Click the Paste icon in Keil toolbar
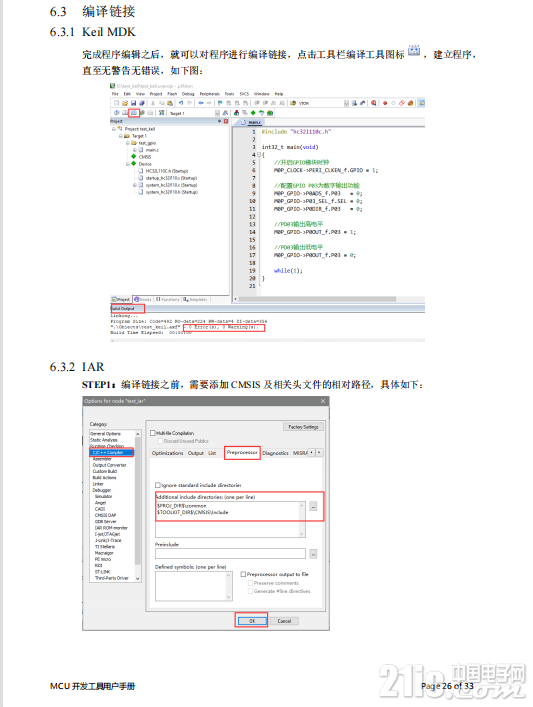Image resolution: width=533 pixels, height=707 pixels. point(170,103)
